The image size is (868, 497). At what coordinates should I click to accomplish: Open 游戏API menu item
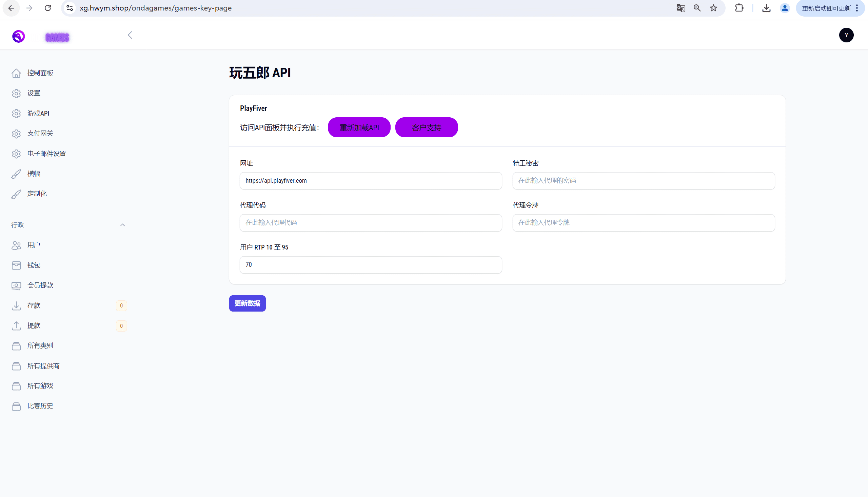[x=38, y=113]
